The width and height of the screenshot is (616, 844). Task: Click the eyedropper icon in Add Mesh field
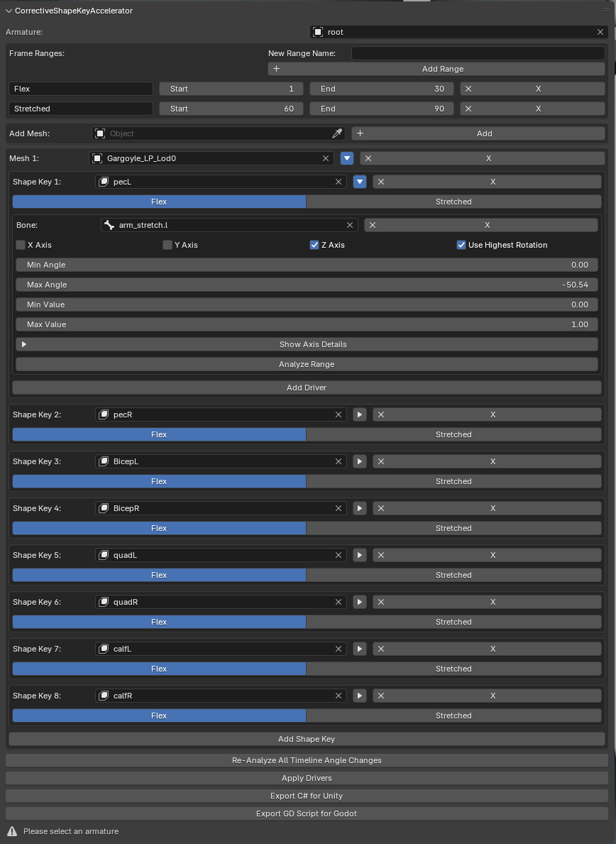coord(337,133)
